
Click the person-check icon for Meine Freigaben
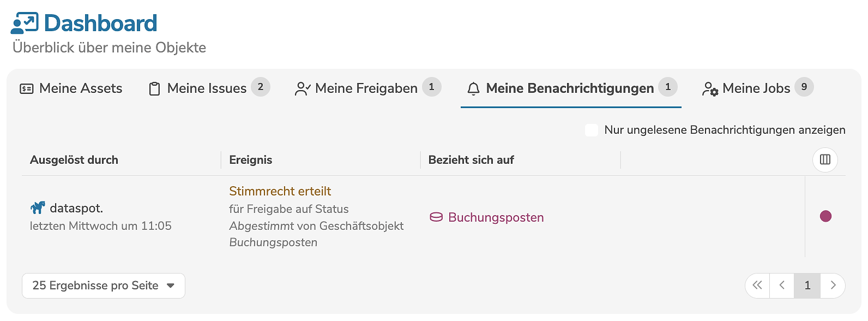click(x=303, y=88)
